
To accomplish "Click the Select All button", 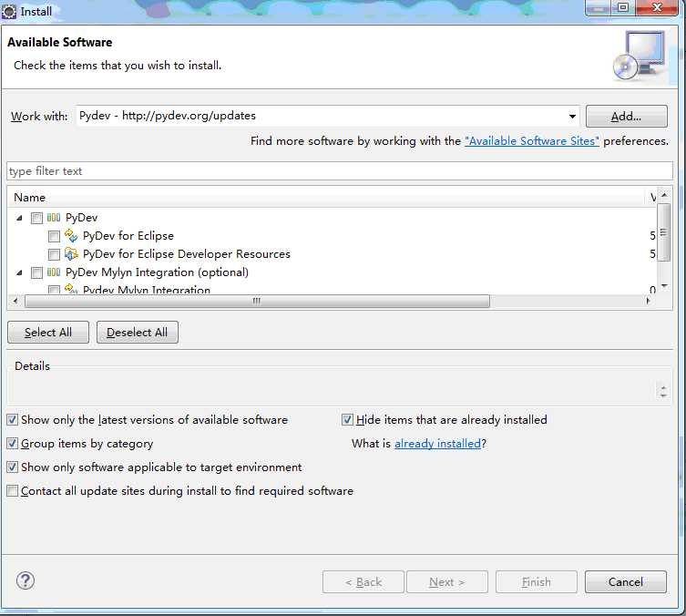I will 48,333.
